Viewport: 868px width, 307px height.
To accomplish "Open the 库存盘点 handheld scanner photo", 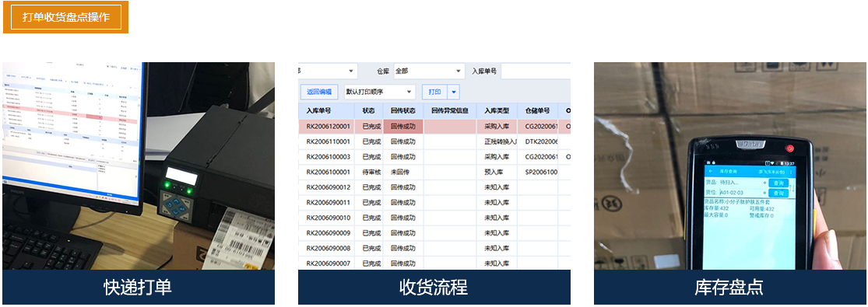I will coord(730,166).
